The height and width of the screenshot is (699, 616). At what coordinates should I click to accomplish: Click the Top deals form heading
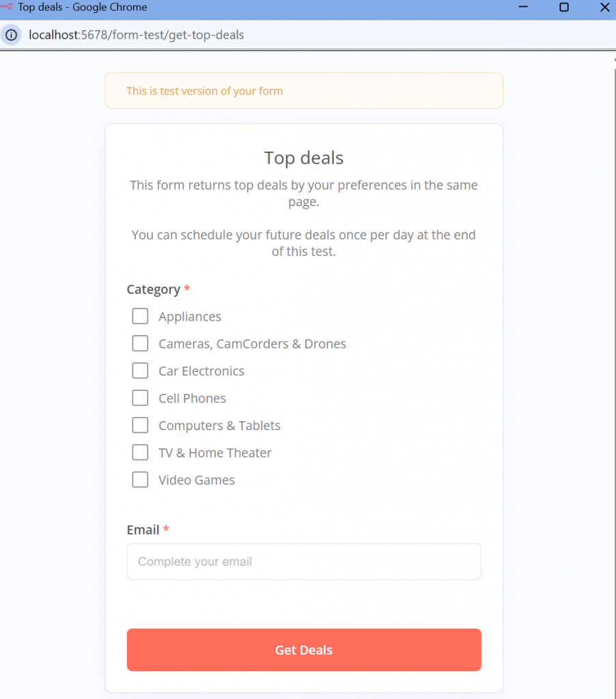[x=304, y=158]
